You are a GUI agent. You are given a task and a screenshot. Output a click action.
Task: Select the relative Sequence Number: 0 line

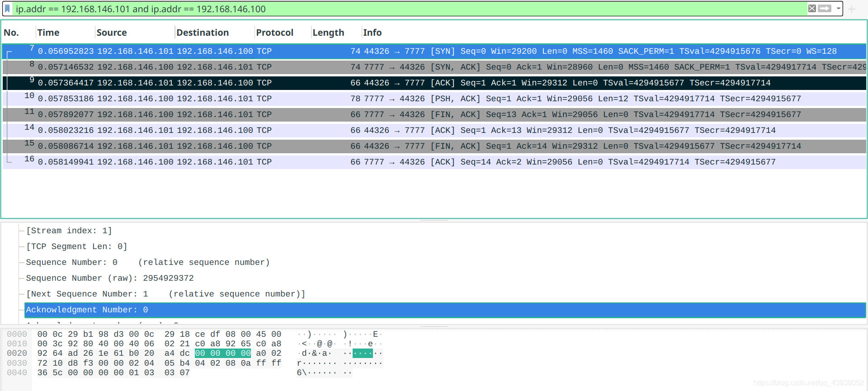click(147, 262)
